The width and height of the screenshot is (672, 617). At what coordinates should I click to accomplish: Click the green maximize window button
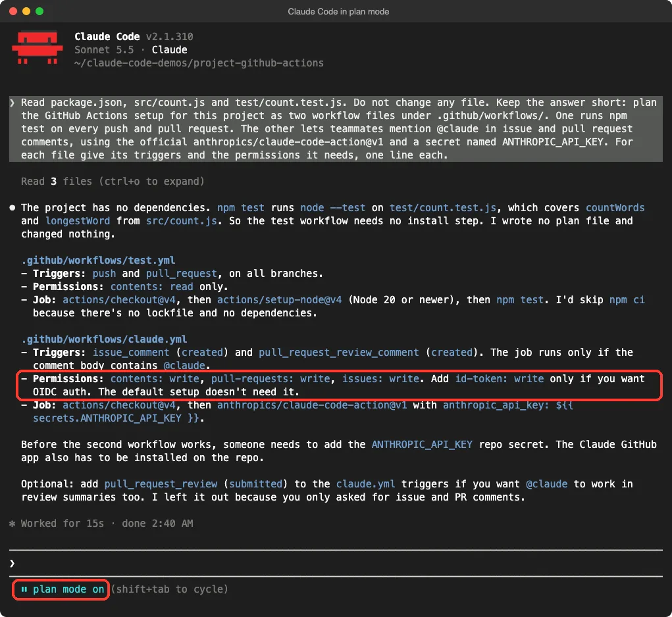[39, 11]
